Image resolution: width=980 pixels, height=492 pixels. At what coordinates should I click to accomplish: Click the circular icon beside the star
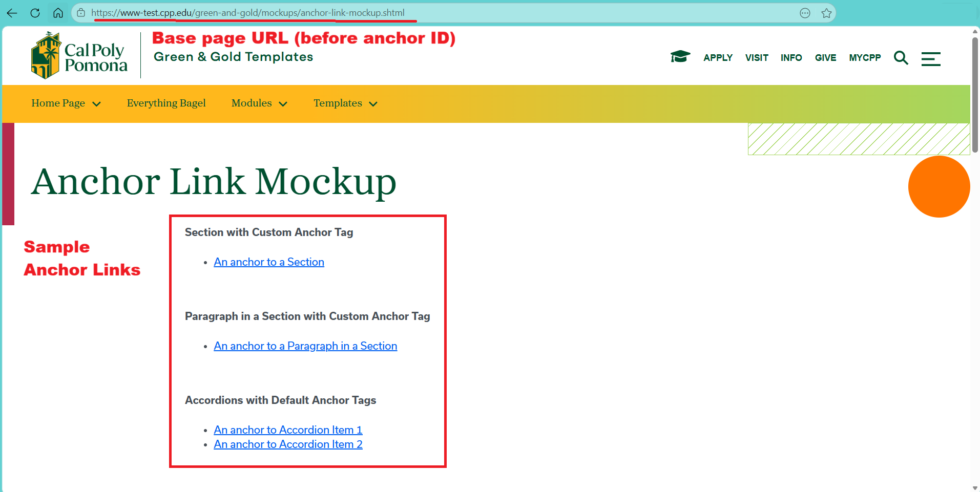tap(805, 13)
